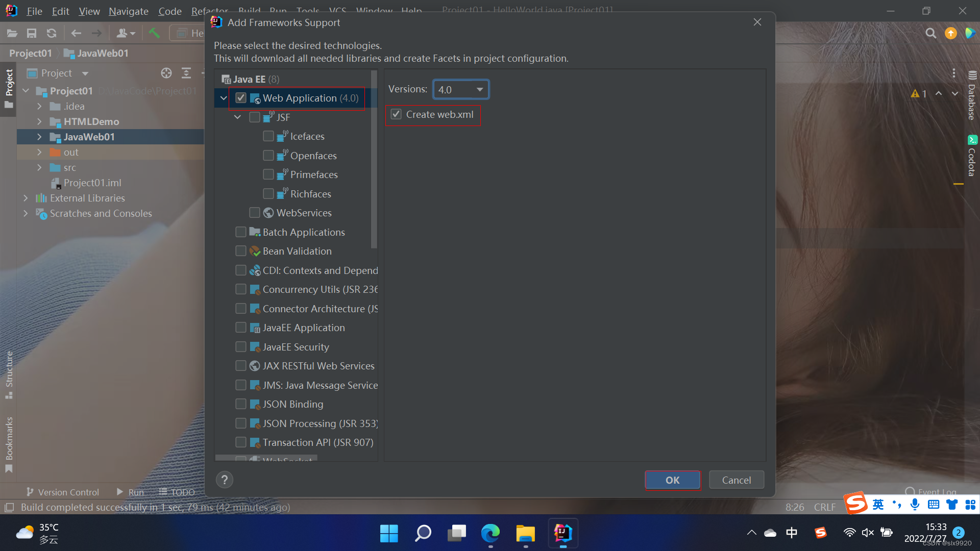Open the Versions dropdown
Viewport: 980px width, 551px height.
461,90
